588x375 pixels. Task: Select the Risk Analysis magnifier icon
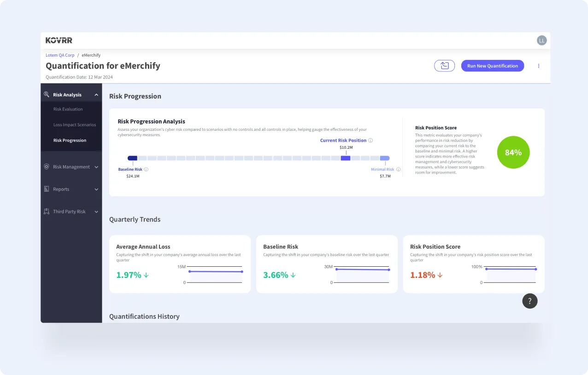click(x=47, y=94)
